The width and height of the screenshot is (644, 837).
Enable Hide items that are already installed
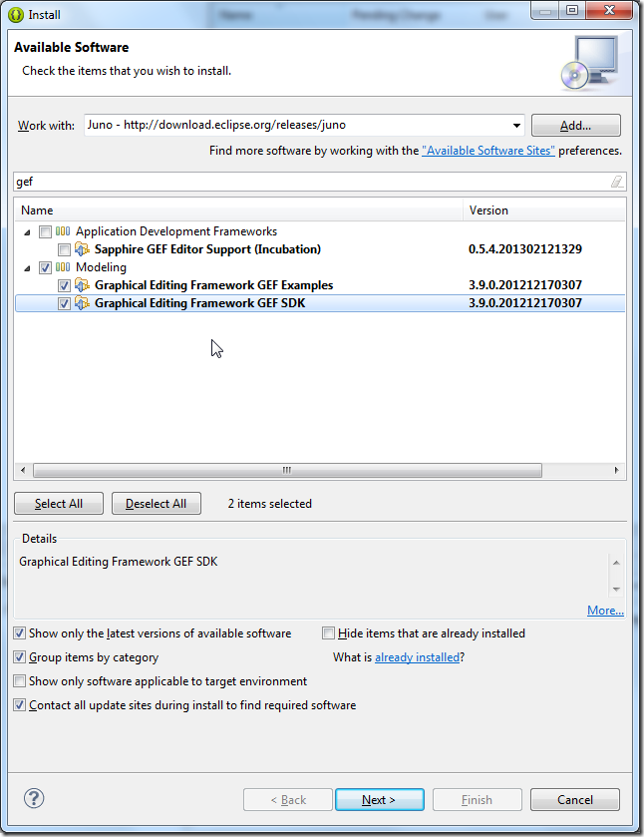(x=329, y=633)
